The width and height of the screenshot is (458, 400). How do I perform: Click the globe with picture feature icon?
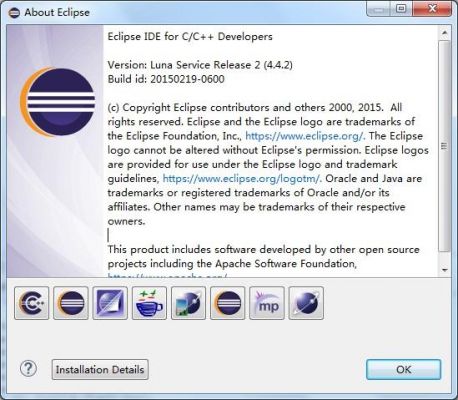click(189, 303)
